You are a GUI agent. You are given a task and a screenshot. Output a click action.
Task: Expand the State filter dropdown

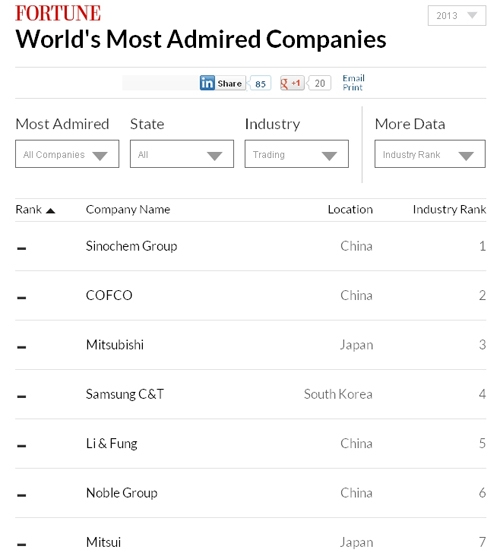tap(182, 154)
